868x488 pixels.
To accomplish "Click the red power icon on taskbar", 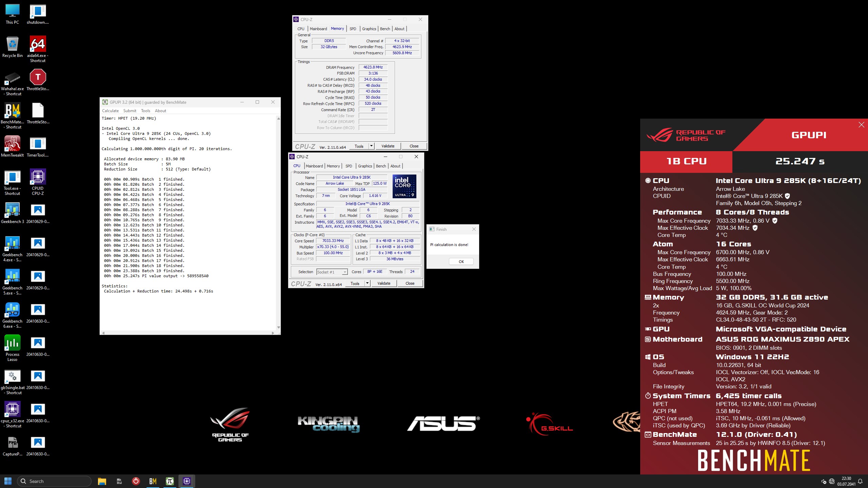I will click(136, 481).
